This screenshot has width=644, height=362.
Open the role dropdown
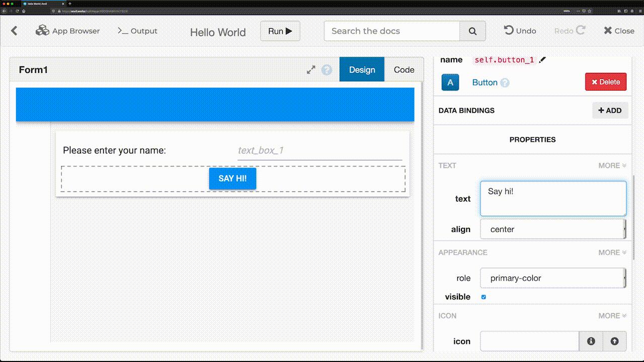pos(553,278)
